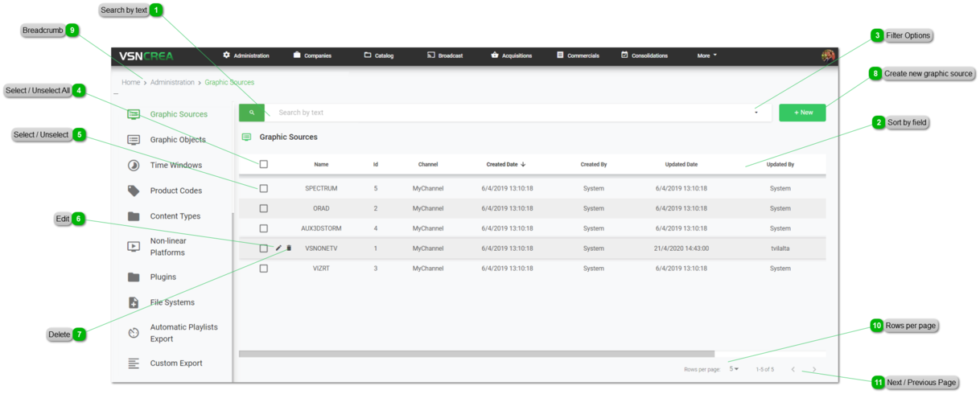This screenshot has height=394, width=980.
Task: Open Time Windows from the sidebar icon
Action: pos(134,166)
